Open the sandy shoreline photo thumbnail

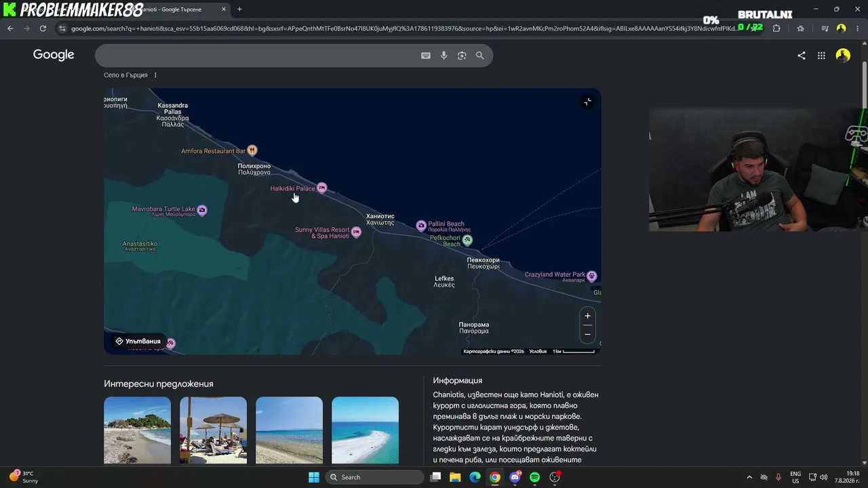click(x=289, y=430)
